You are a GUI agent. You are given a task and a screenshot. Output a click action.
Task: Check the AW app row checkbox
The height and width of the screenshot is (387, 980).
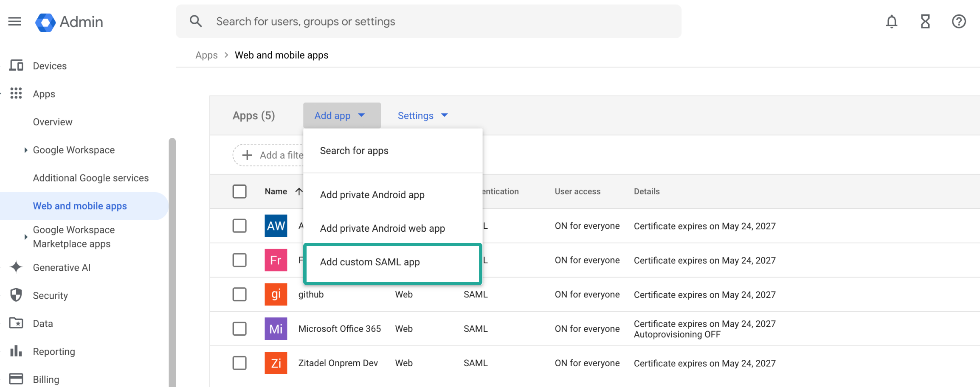click(239, 226)
